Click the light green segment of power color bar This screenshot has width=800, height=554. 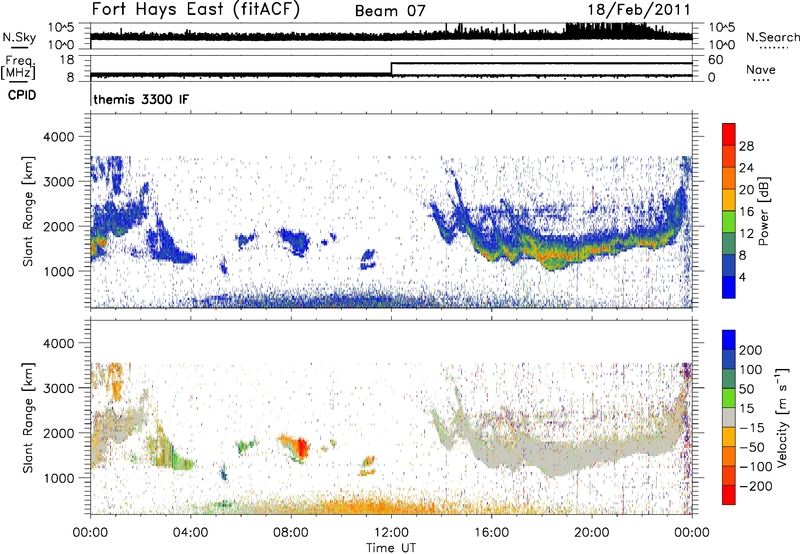729,221
